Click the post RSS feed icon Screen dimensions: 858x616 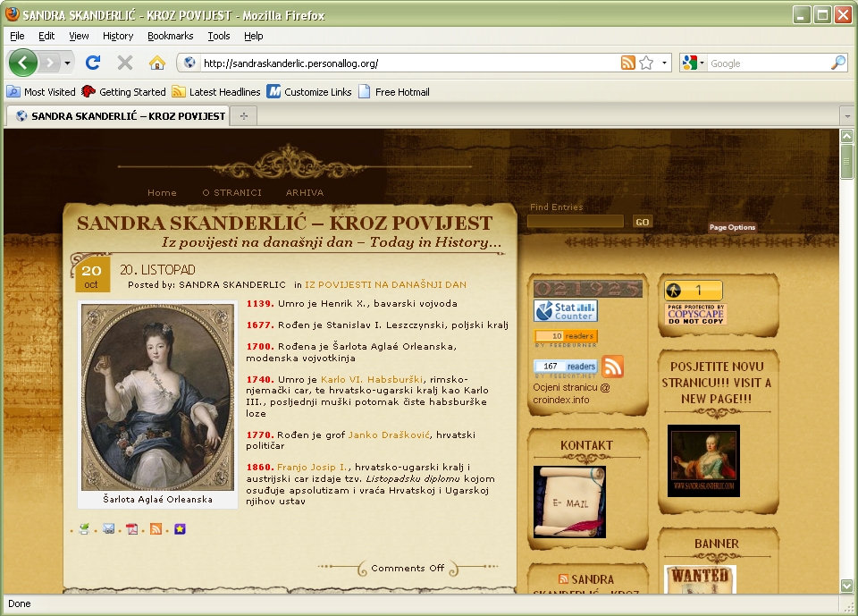click(156, 529)
